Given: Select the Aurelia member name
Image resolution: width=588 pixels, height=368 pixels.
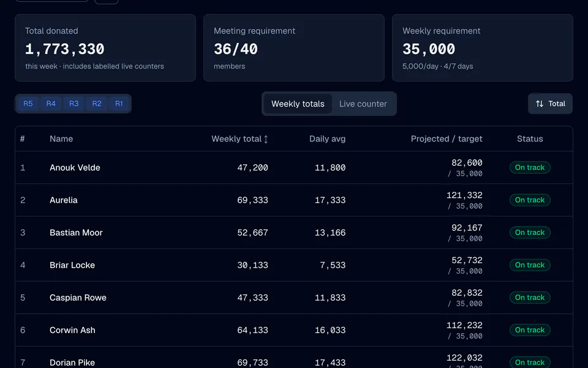Looking at the screenshot, I should coord(63,200).
